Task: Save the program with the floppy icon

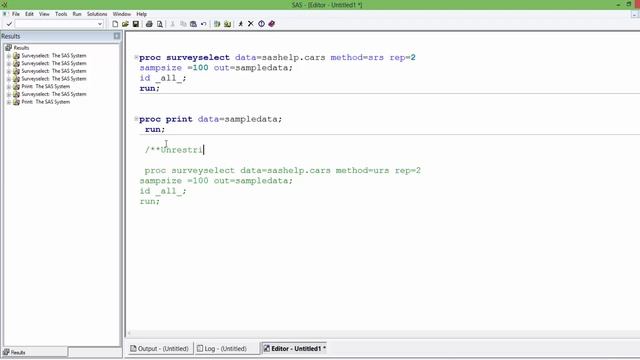Action: 136,24
